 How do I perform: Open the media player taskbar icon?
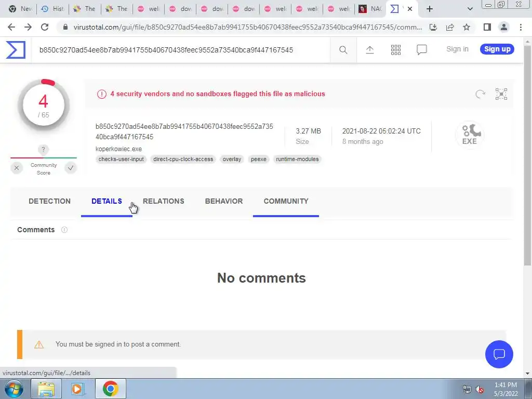[77, 389]
